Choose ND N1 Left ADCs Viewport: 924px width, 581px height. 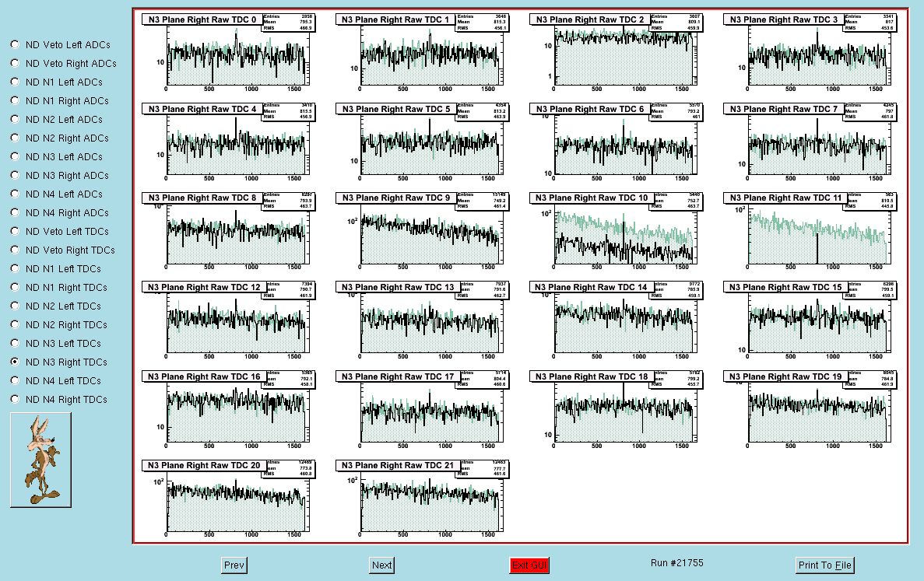tap(15, 82)
